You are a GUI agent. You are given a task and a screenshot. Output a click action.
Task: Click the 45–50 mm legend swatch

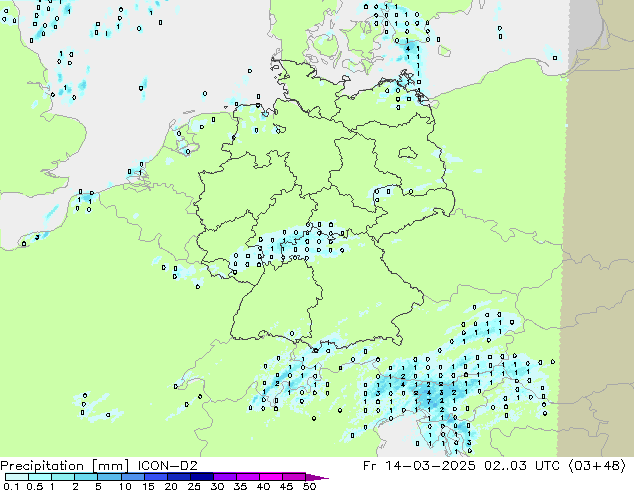(293, 477)
